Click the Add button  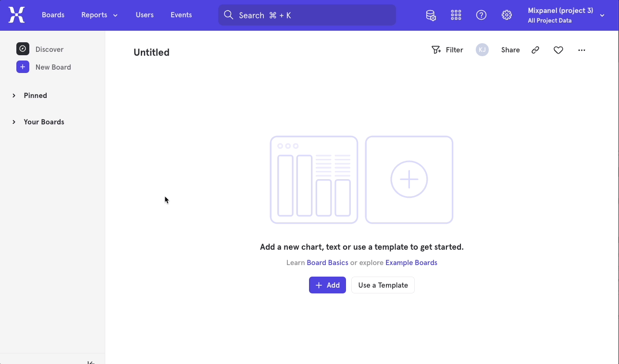point(327,285)
